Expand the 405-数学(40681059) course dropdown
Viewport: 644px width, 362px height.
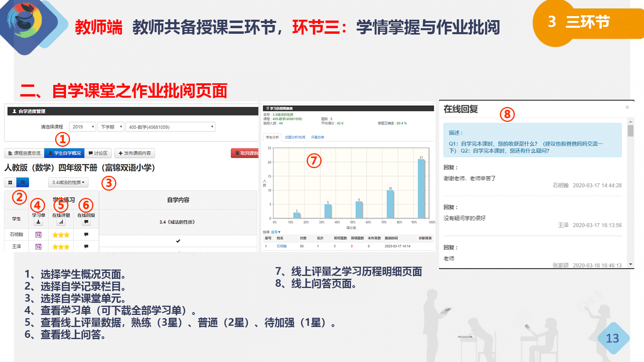click(x=170, y=127)
